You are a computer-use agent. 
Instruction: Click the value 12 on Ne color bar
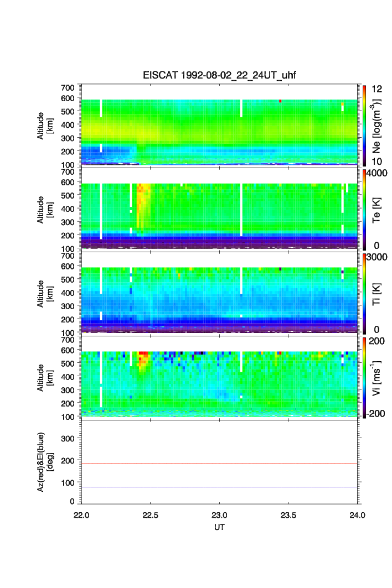[x=376, y=89]
